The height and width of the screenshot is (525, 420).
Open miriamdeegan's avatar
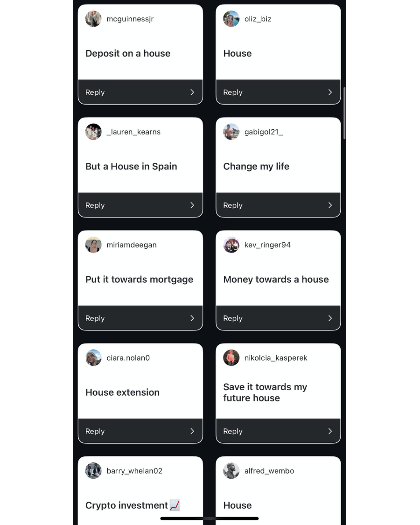pos(93,245)
